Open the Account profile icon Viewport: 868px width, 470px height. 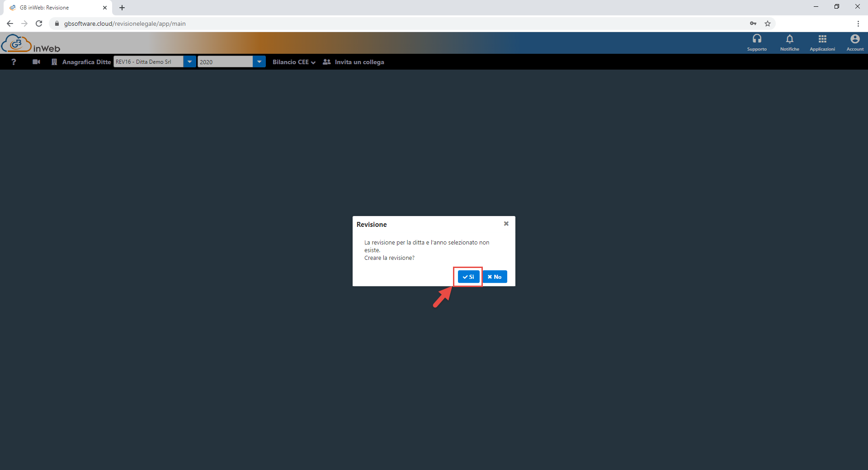(855, 43)
